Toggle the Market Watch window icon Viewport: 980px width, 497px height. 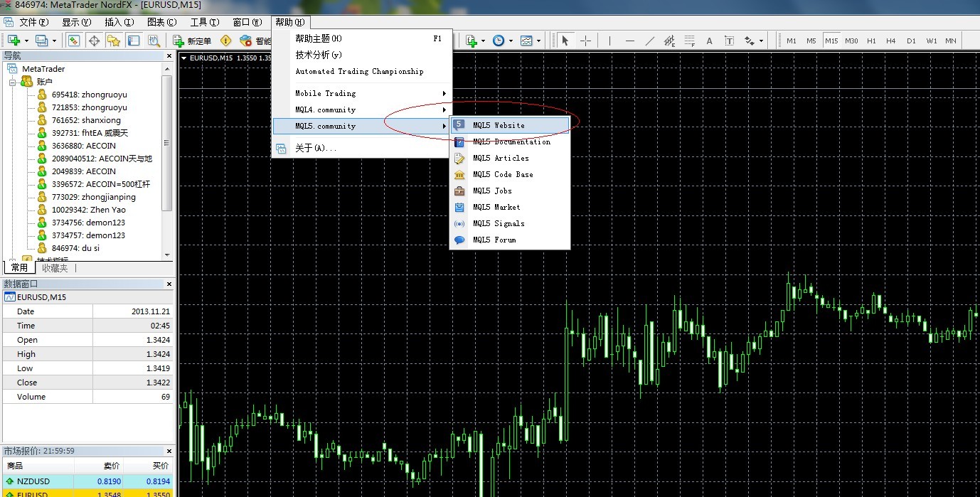[x=73, y=41]
